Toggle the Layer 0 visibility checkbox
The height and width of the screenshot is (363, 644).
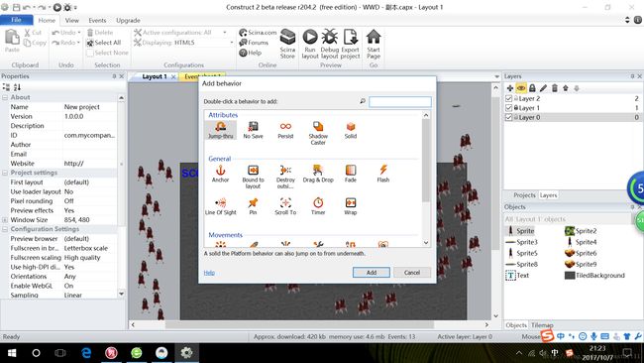coord(509,118)
